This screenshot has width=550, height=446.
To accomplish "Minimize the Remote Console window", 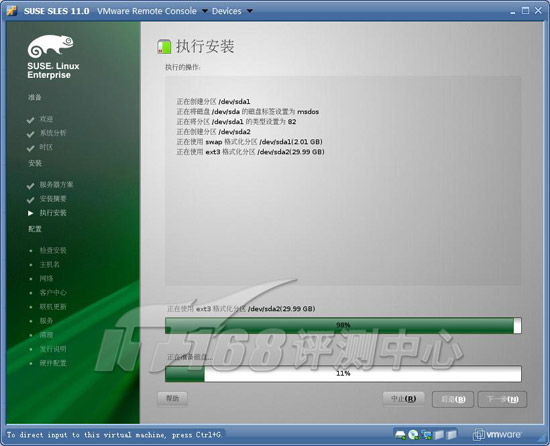I will point(513,12).
